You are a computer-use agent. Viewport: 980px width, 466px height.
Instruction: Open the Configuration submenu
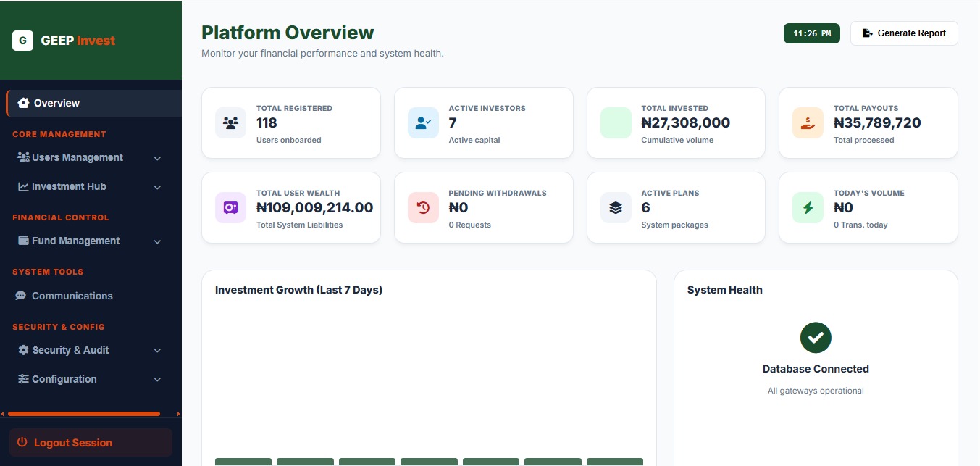pyautogui.click(x=157, y=380)
